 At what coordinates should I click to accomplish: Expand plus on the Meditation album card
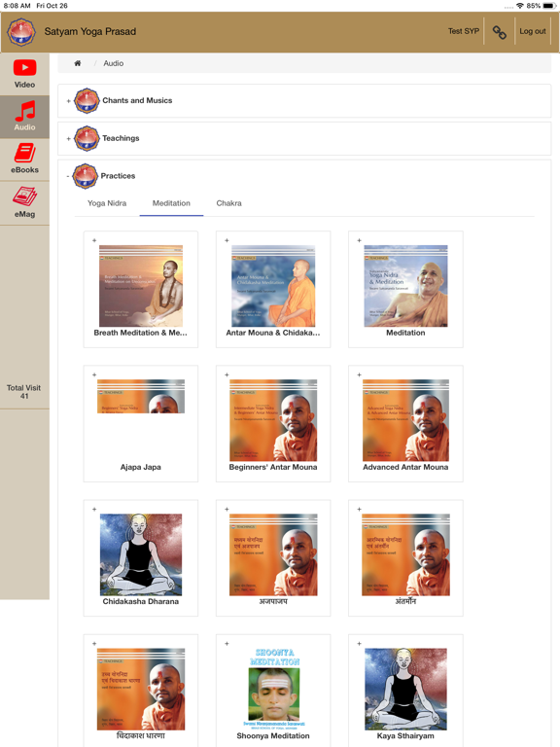359,240
